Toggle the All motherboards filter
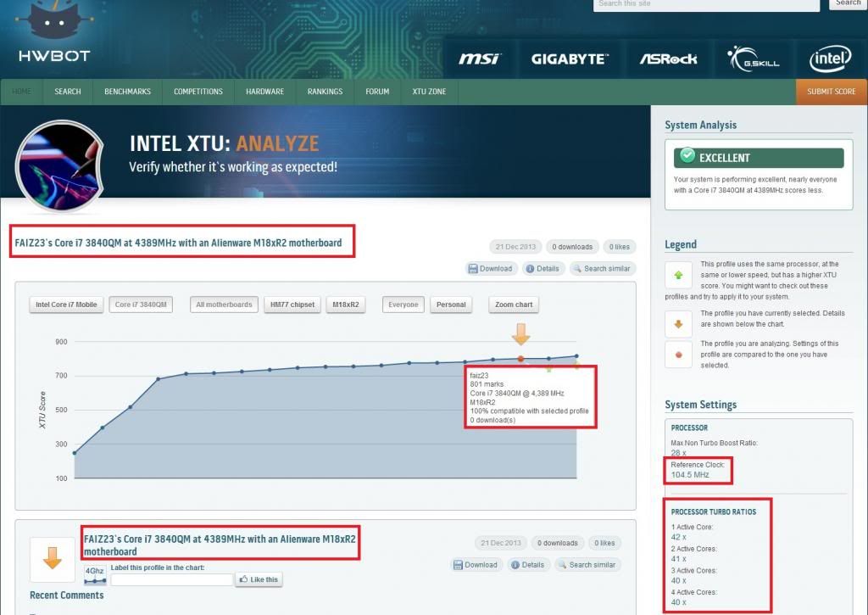The height and width of the screenshot is (615, 868). pos(224,305)
